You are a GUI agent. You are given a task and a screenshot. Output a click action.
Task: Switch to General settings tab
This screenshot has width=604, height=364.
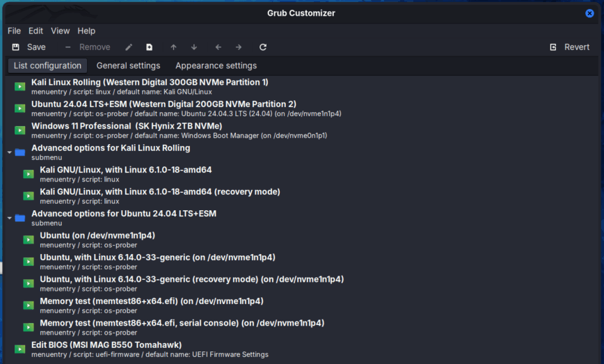128,65
